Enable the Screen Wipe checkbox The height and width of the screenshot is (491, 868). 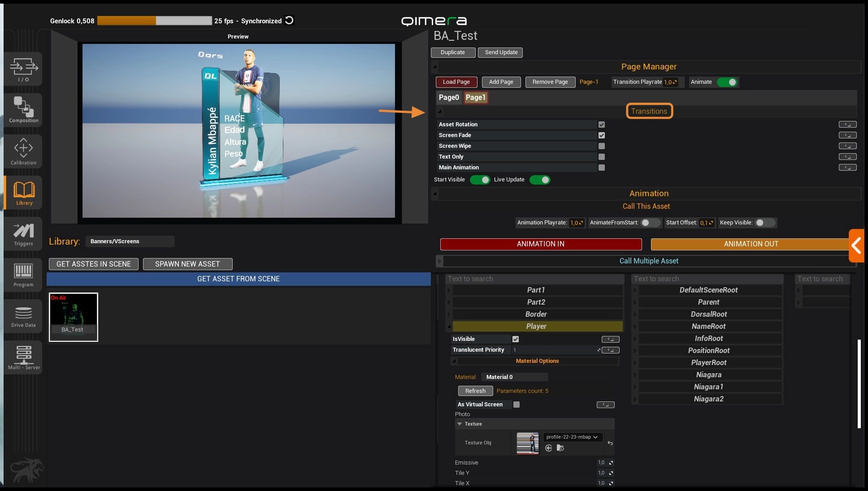click(x=602, y=146)
